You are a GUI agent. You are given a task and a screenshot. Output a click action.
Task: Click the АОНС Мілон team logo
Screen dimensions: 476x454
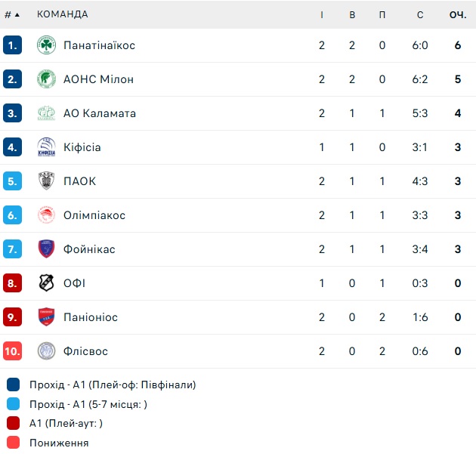(46, 79)
